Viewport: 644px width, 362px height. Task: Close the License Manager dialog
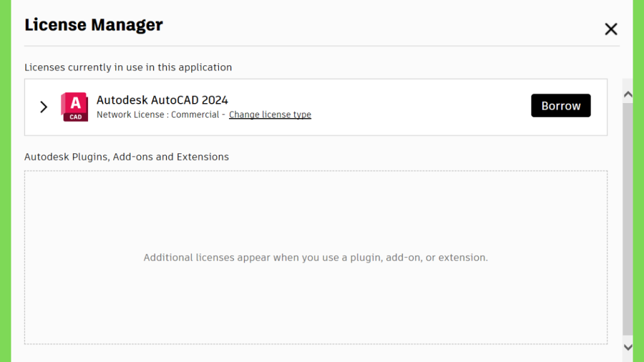point(611,29)
